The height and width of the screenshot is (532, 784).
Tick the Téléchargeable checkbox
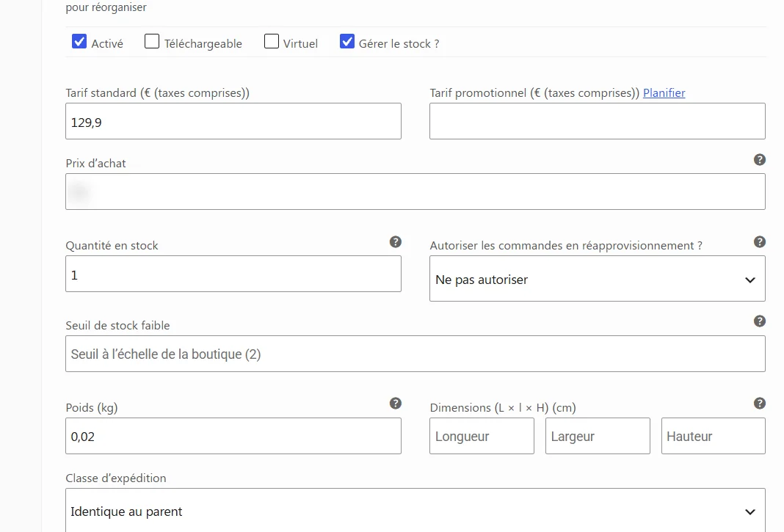152,42
